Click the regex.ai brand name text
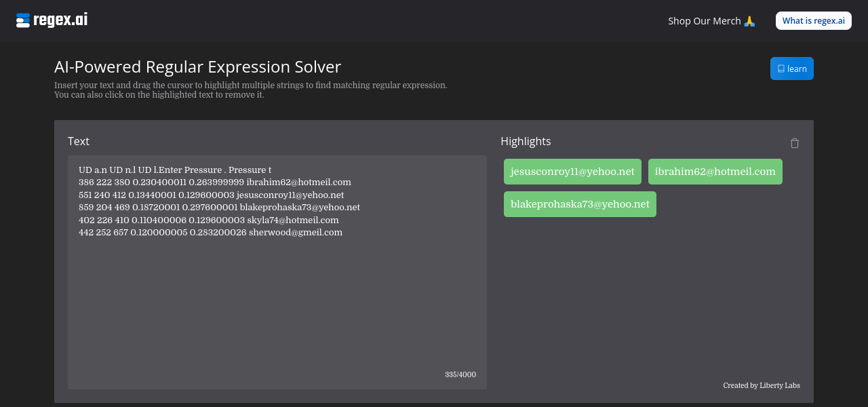The height and width of the screenshot is (407, 868). click(60, 20)
